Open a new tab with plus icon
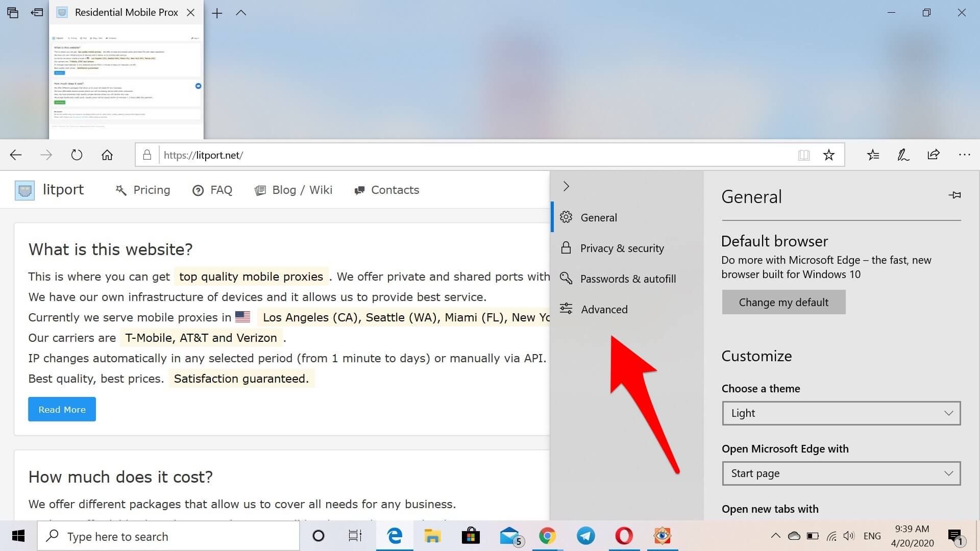 click(217, 13)
